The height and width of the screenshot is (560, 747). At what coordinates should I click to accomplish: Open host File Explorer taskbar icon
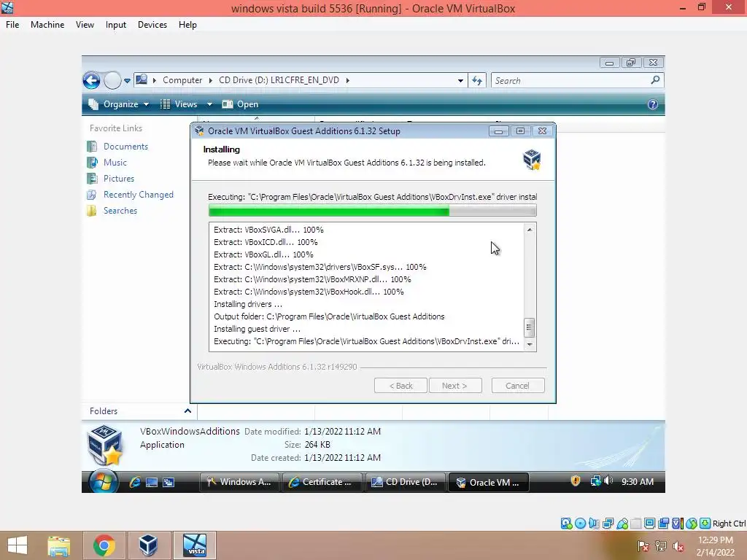click(x=59, y=545)
